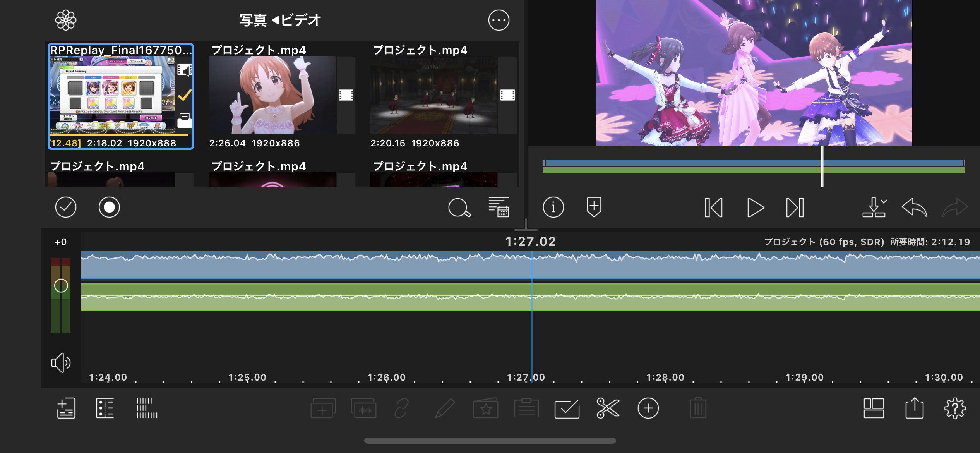This screenshot has height=453, width=980.
Task: Change the layout panels icon
Action: tap(874, 408)
